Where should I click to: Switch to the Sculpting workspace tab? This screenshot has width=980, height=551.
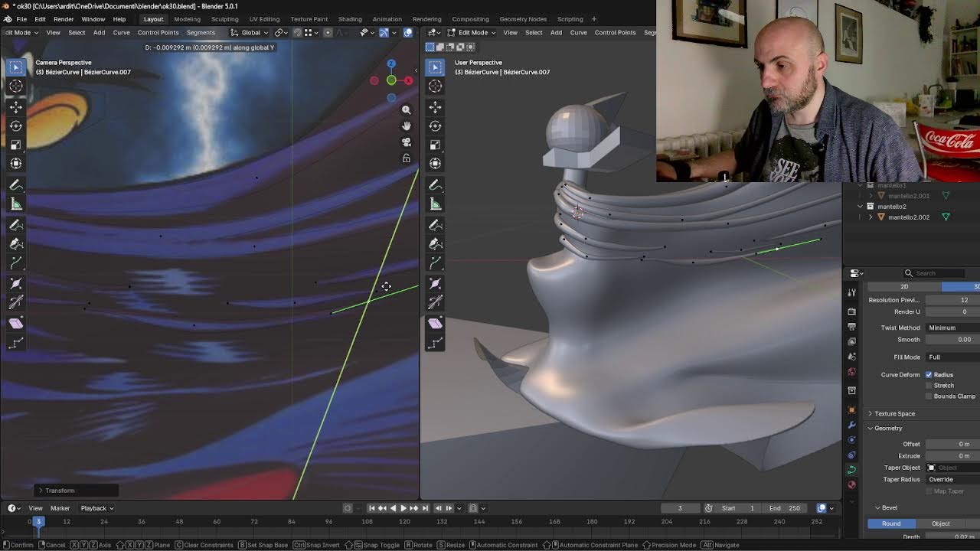[224, 19]
